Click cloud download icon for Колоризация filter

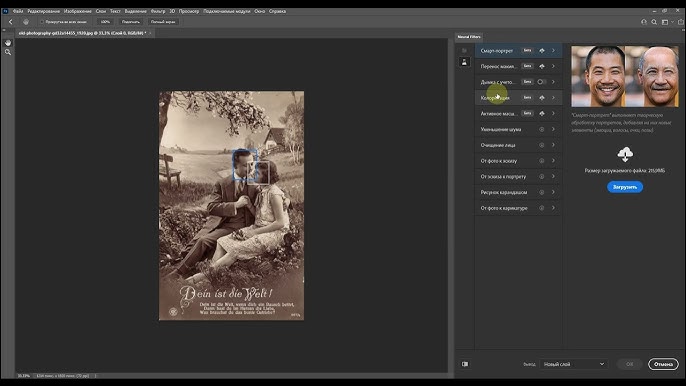pyautogui.click(x=542, y=98)
